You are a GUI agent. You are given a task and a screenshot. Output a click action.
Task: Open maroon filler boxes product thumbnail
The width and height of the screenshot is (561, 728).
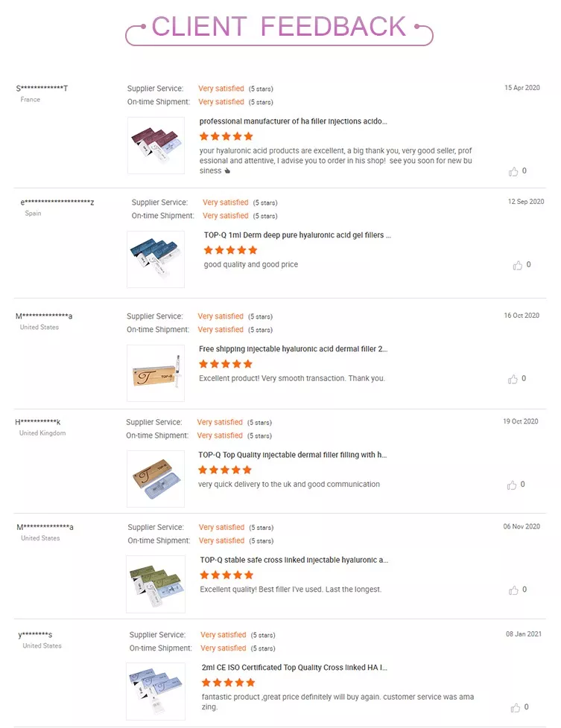(x=156, y=145)
